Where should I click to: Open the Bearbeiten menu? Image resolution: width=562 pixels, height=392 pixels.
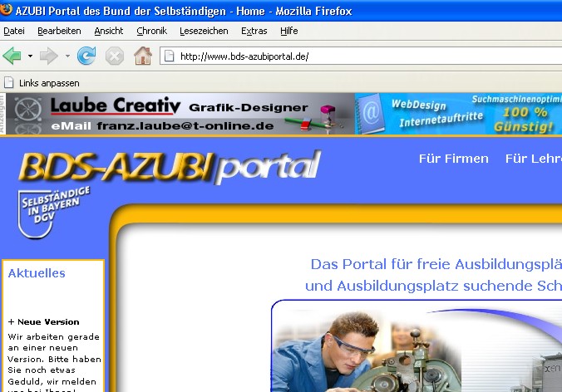point(59,32)
